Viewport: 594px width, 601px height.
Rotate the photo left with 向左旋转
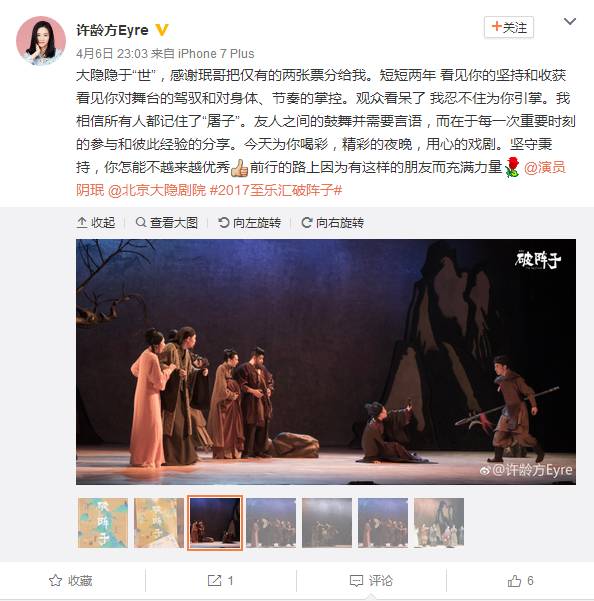[249, 223]
